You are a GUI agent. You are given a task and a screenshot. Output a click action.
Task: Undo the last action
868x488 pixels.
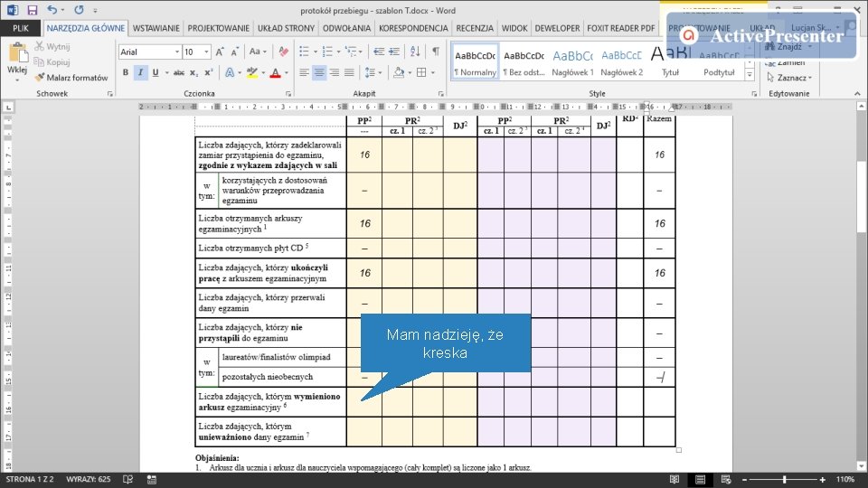click(x=52, y=10)
